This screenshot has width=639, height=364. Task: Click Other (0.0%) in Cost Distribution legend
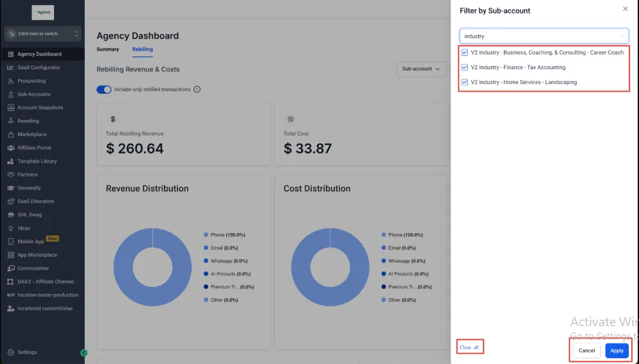tap(402, 300)
